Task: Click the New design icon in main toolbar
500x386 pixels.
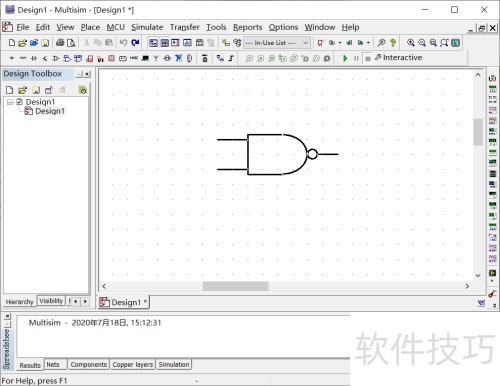Action: (11, 43)
